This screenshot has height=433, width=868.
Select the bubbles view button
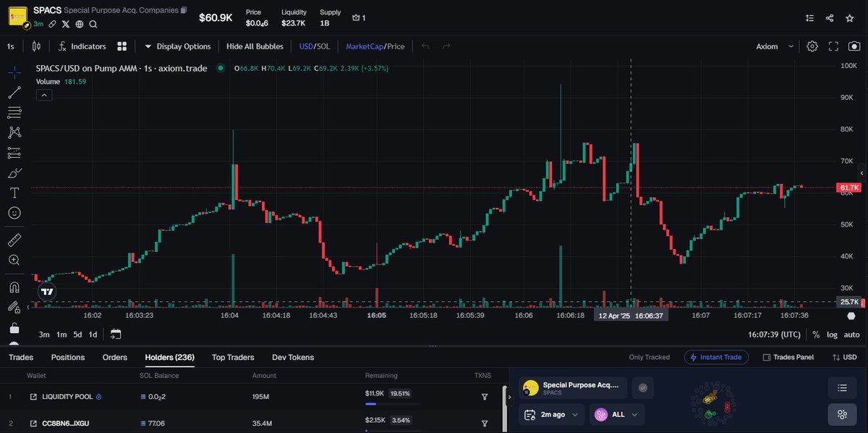coord(842,415)
